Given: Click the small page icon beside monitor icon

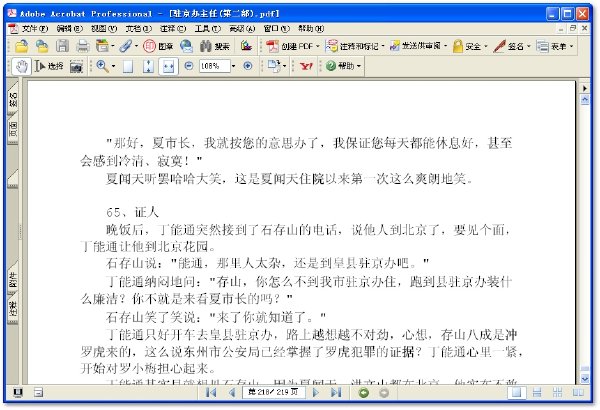Looking at the screenshot, I should coord(38,392).
